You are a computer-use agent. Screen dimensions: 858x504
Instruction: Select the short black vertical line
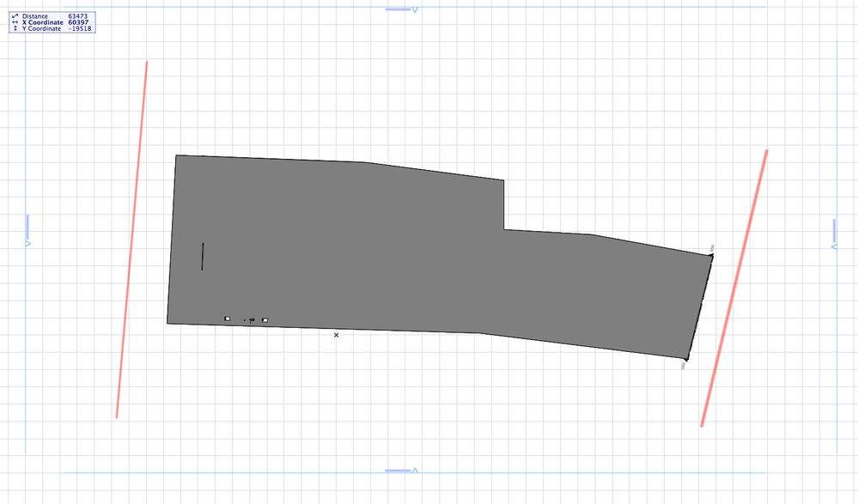tap(203, 256)
